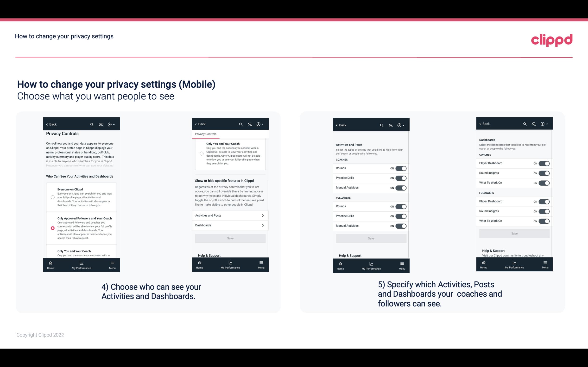Select Only You and Your Coach option
588x367 pixels.
(52, 253)
